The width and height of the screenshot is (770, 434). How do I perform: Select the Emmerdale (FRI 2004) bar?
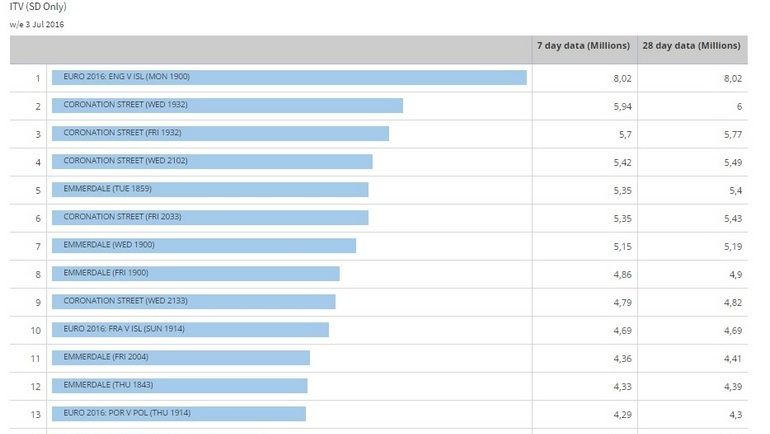click(x=181, y=358)
